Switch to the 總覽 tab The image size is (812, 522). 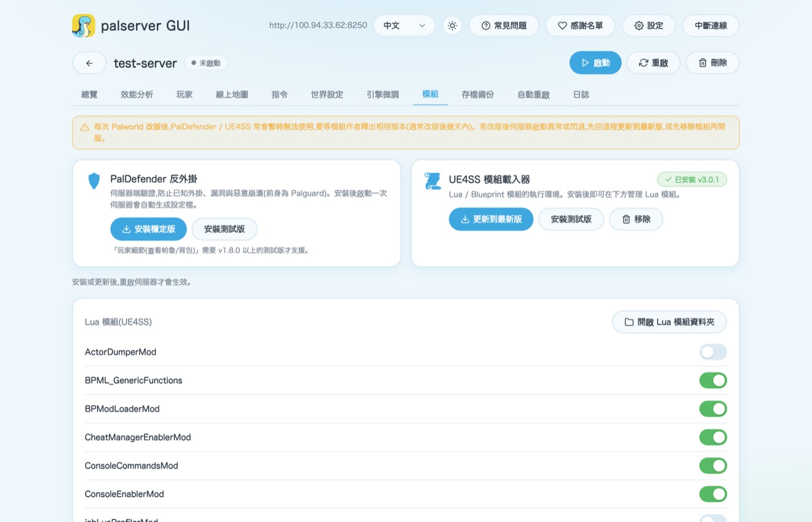point(89,94)
